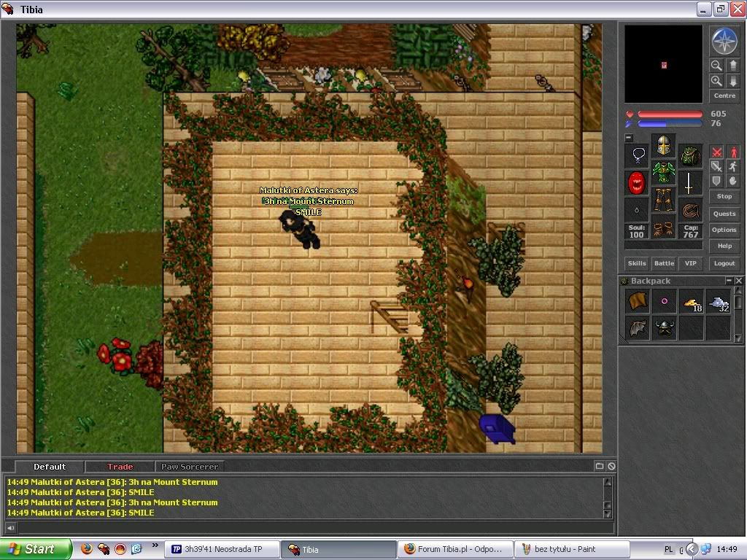The width and height of the screenshot is (747, 560).
Task: Open the Options dialog
Action: click(x=724, y=230)
